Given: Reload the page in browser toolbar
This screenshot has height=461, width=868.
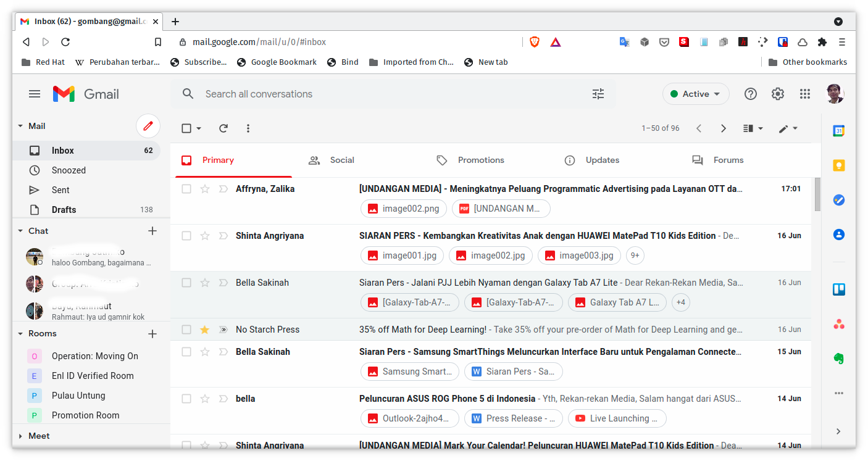Looking at the screenshot, I should tap(65, 42).
